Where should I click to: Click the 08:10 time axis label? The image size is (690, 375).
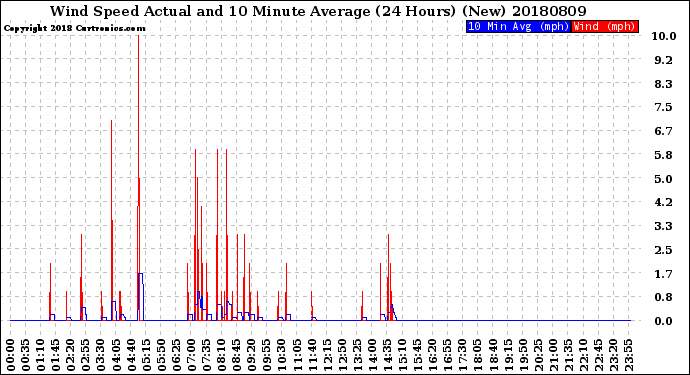[222, 355]
